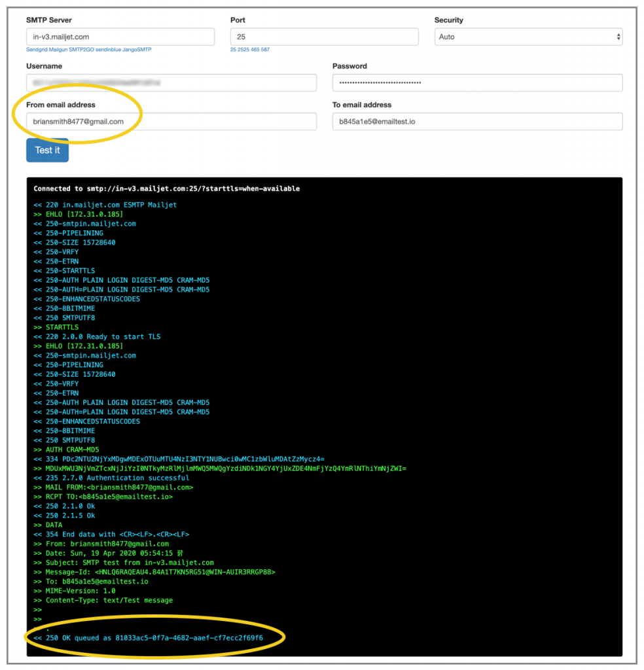644x670 pixels.
Task: Select Auto in the Security selector
Action: [x=528, y=37]
